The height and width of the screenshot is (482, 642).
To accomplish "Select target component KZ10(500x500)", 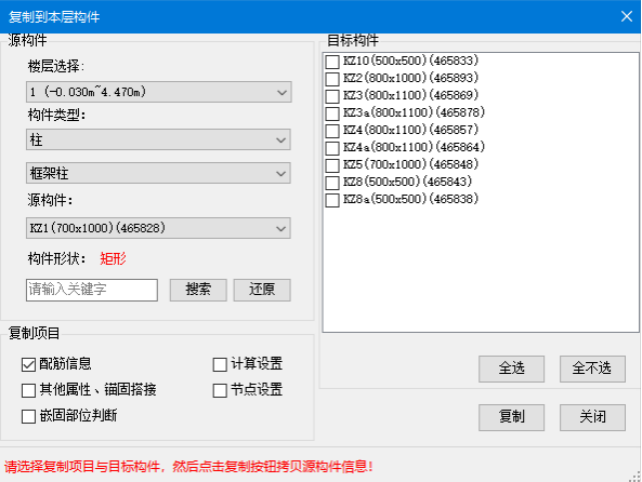I will [x=332, y=62].
